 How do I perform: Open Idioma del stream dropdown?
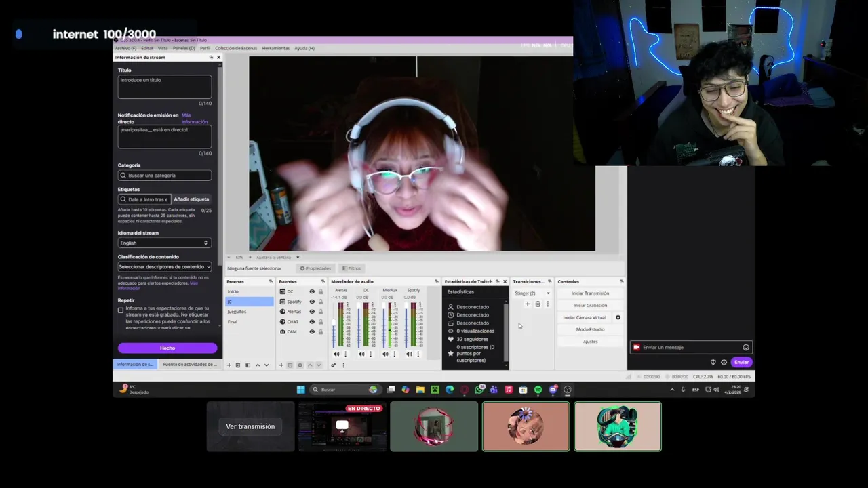coord(164,243)
